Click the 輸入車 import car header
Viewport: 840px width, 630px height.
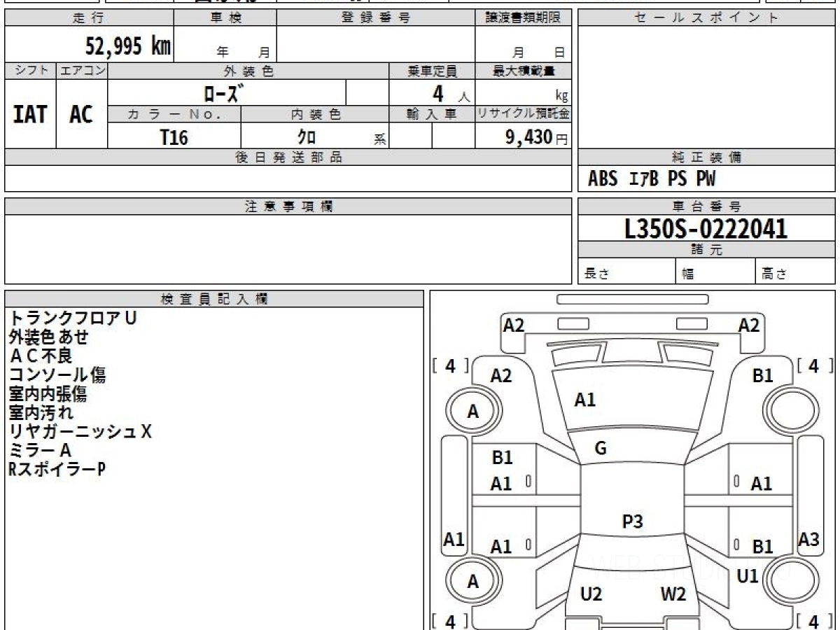pos(432,115)
